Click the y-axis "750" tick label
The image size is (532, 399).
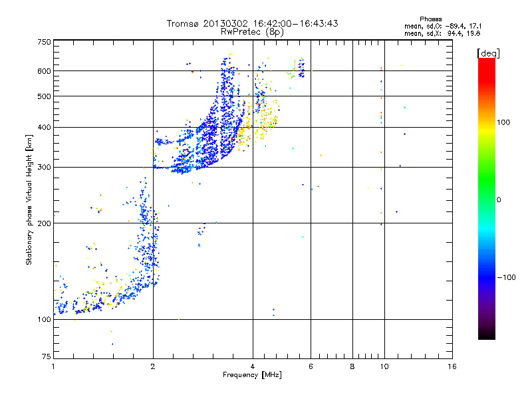44,42
